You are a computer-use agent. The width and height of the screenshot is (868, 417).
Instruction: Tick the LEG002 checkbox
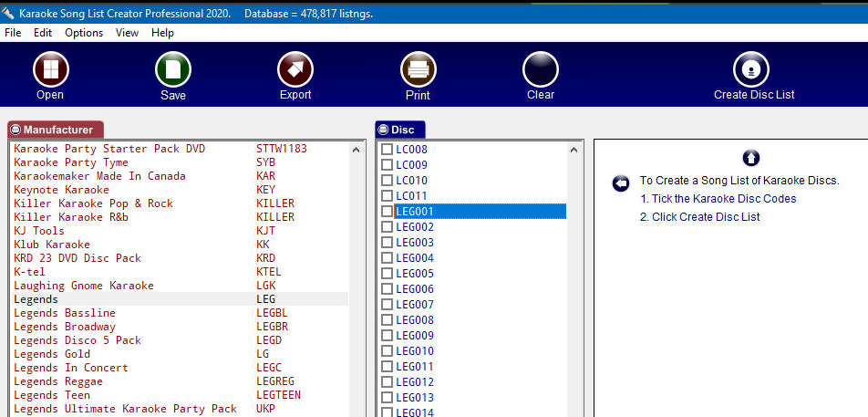(387, 227)
